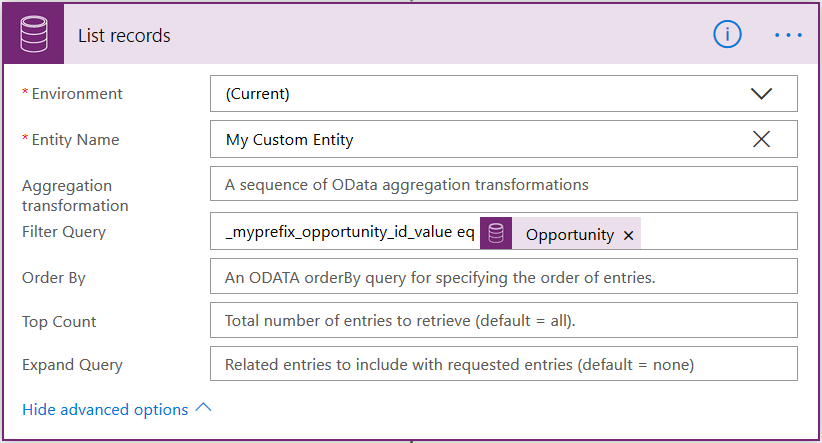Screen dimensions: 822x443
Task: Focus the Expand Query input field
Action: [503, 365]
